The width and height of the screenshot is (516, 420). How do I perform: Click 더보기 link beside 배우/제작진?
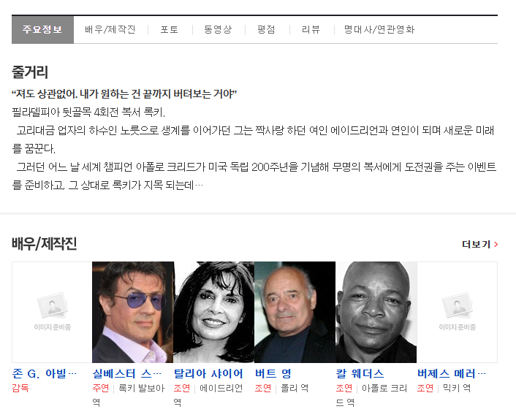point(479,244)
